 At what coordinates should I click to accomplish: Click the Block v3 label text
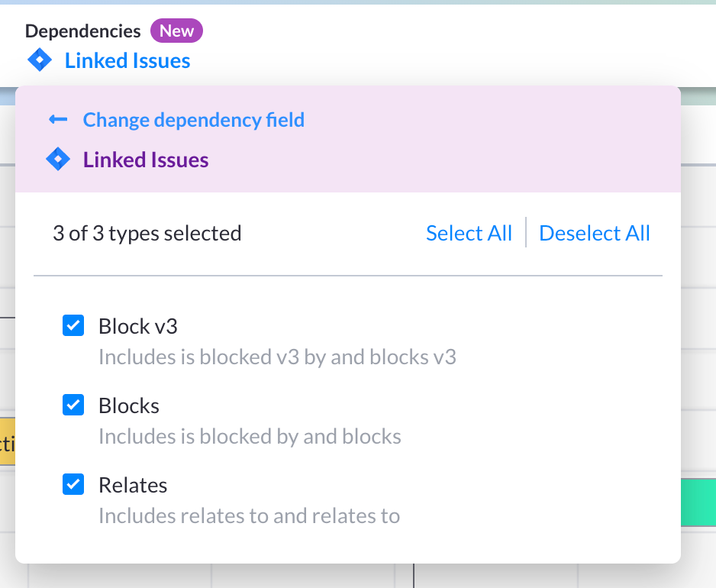137,326
